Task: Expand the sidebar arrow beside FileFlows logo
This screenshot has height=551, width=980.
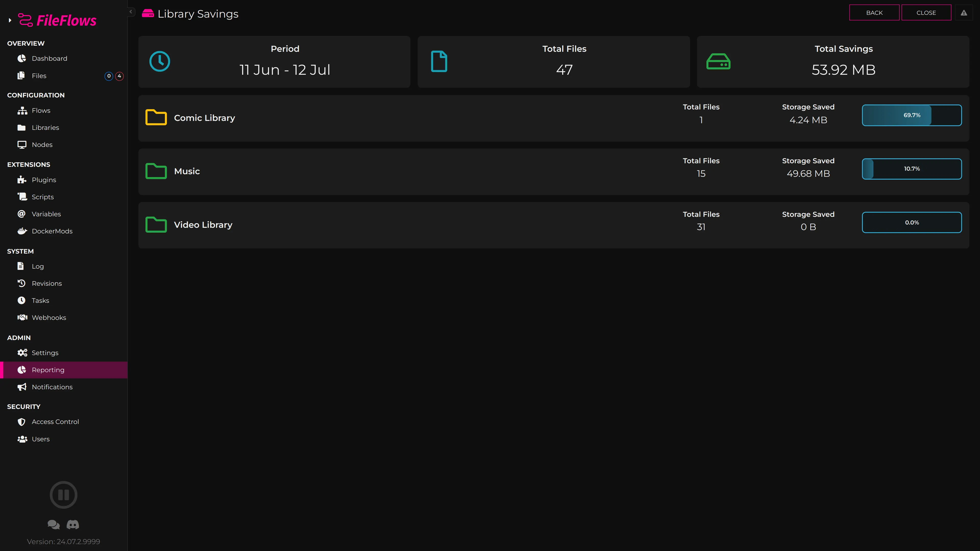Action: tap(10, 20)
